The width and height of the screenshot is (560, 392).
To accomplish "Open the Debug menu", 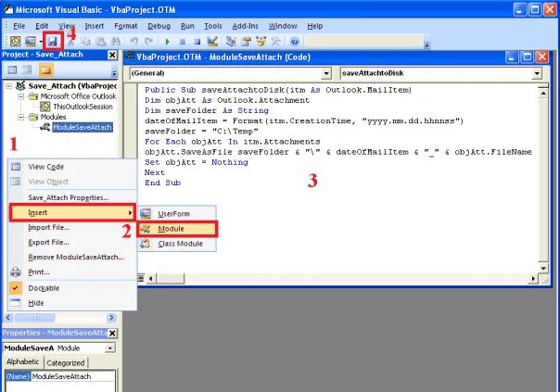I will [159, 26].
